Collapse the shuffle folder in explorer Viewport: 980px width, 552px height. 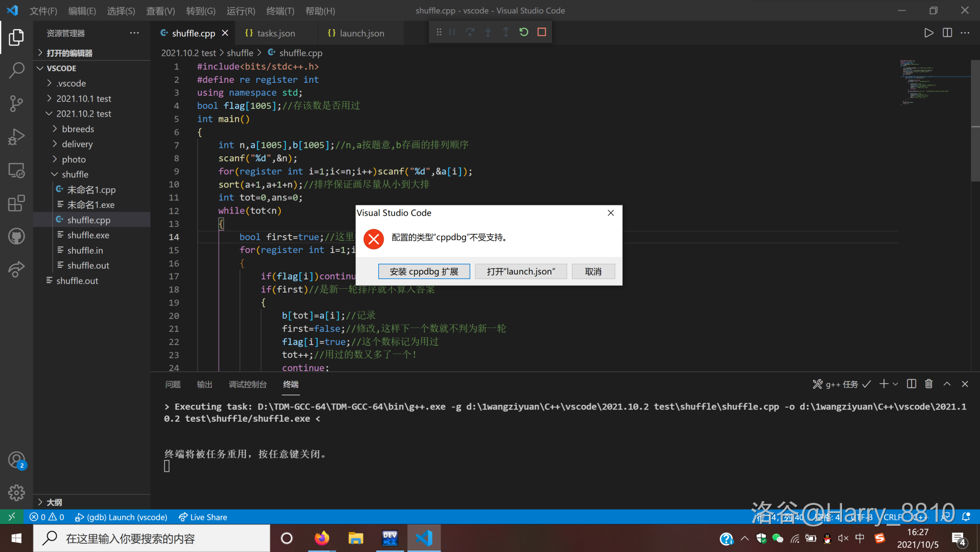point(55,174)
